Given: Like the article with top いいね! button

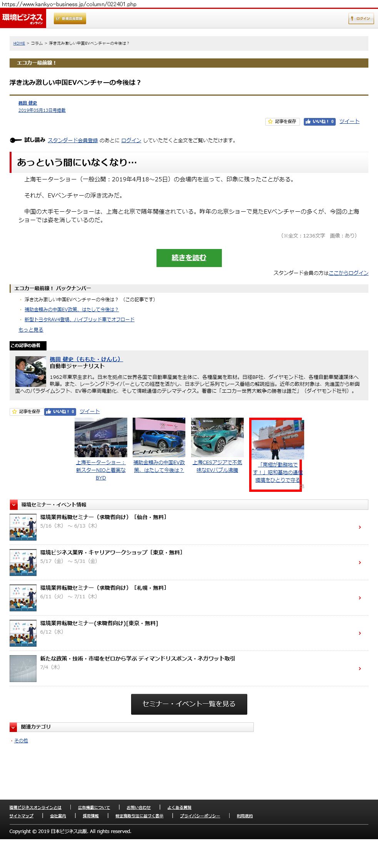Looking at the screenshot, I should pos(320,121).
